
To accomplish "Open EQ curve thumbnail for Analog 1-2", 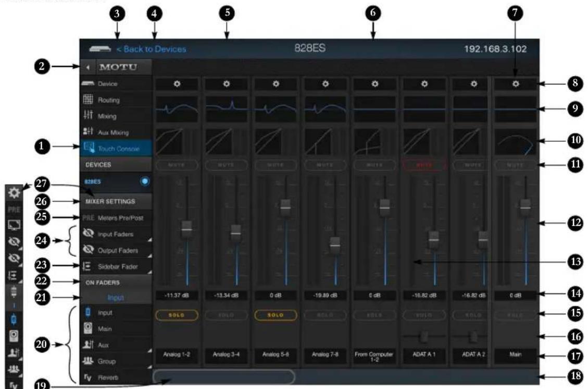I will (x=177, y=109).
